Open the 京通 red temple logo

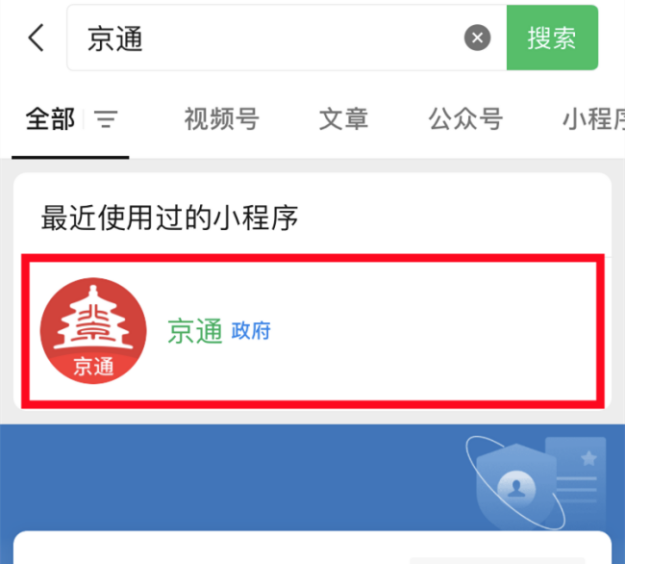point(93,331)
